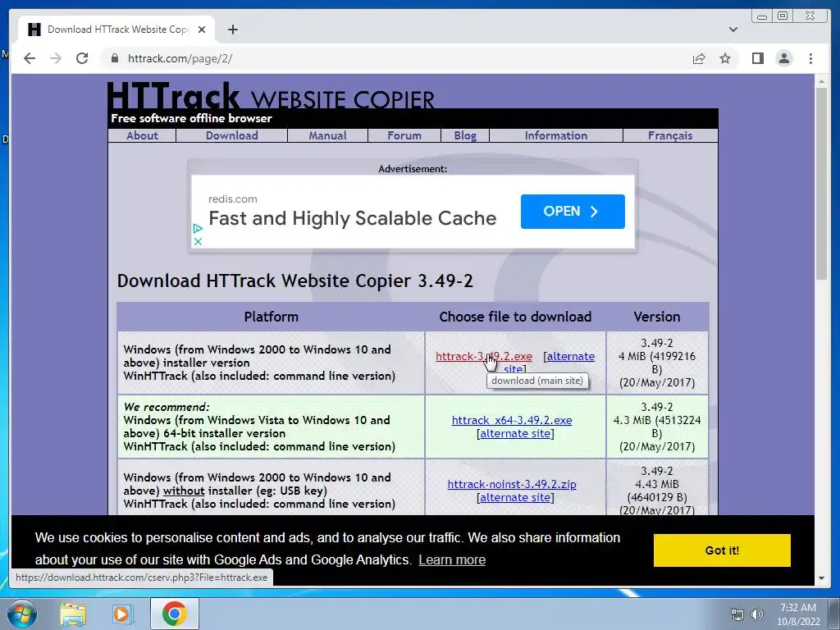The image size is (840, 630).
Task: Click the browser forward arrow
Action: pyautogui.click(x=56, y=58)
